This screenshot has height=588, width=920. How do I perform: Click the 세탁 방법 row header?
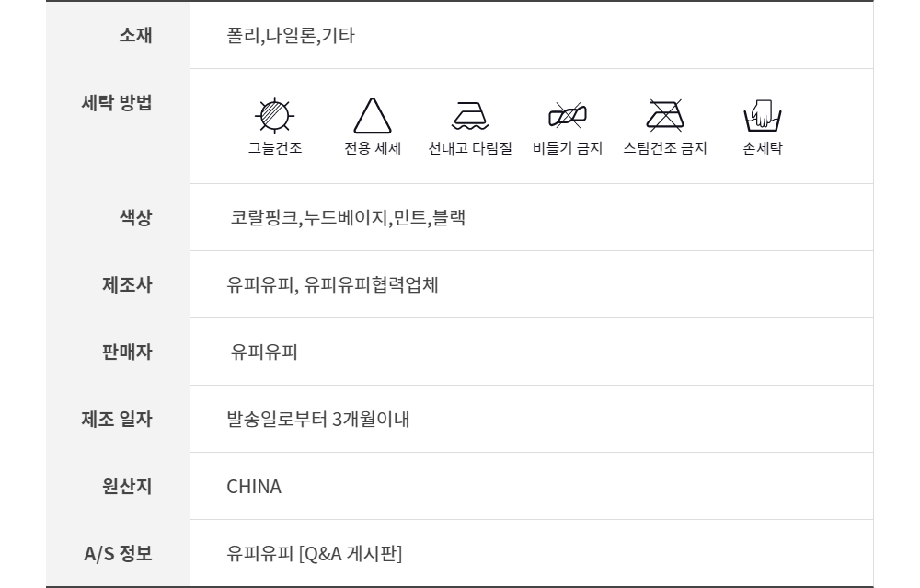117,103
